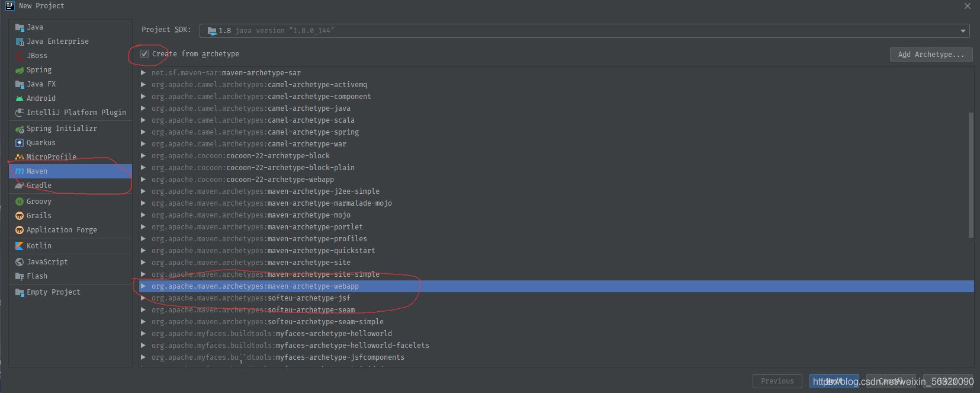The width and height of the screenshot is (980, 393).
Task: Click the Groovy icon in sidebar
Action: (20, 202)
